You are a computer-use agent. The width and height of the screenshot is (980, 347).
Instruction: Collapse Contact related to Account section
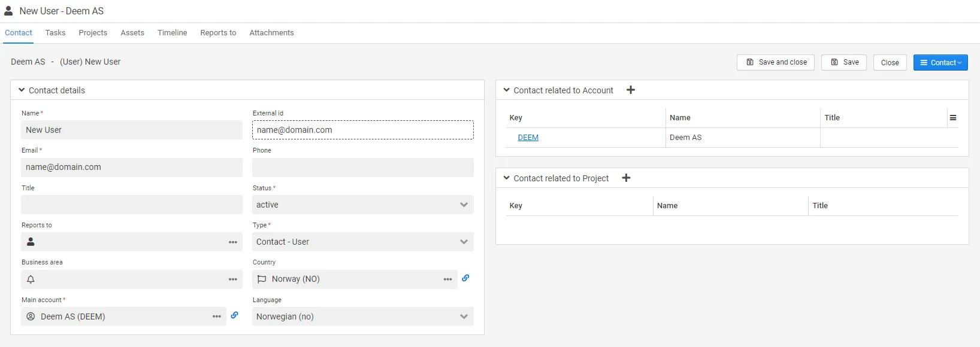(x=507, y=90)
